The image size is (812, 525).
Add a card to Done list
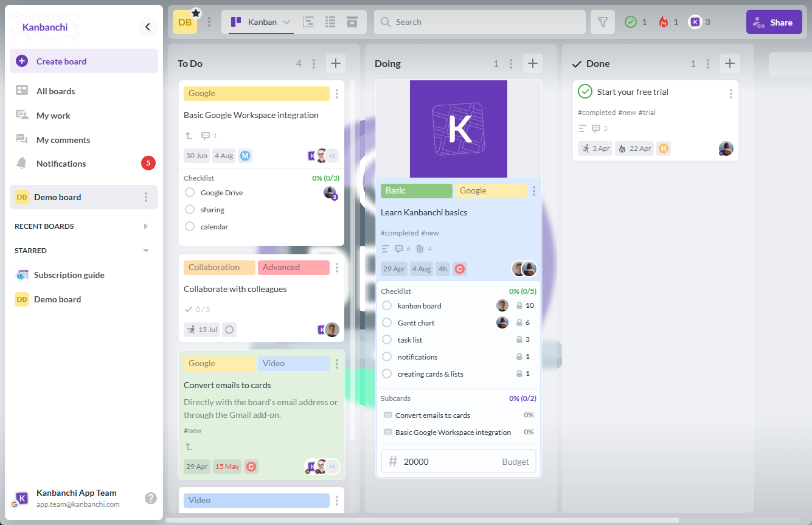730,63
